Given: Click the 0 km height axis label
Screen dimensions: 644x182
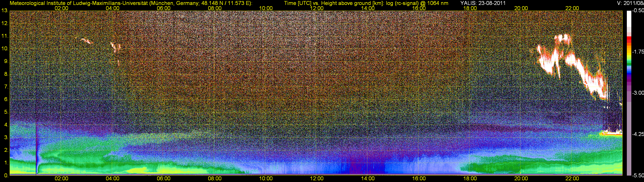Looking at the screenshot, I should tap(6, 176).
